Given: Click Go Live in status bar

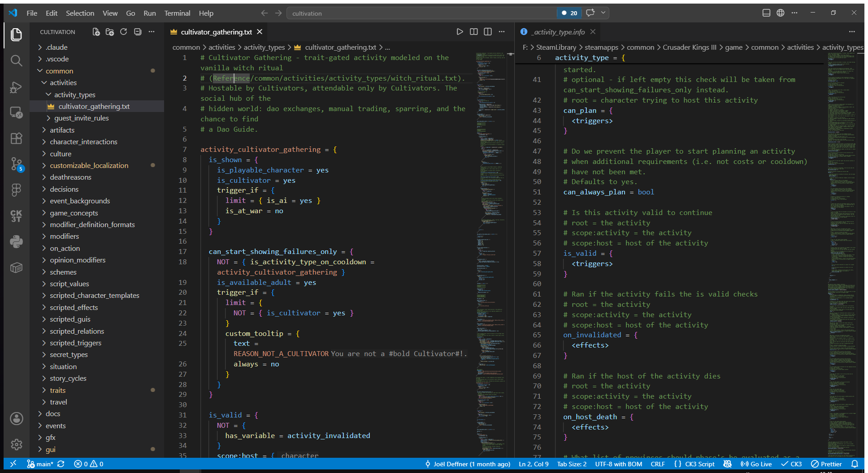Looking at the screenshot, I should coord(756,464).
